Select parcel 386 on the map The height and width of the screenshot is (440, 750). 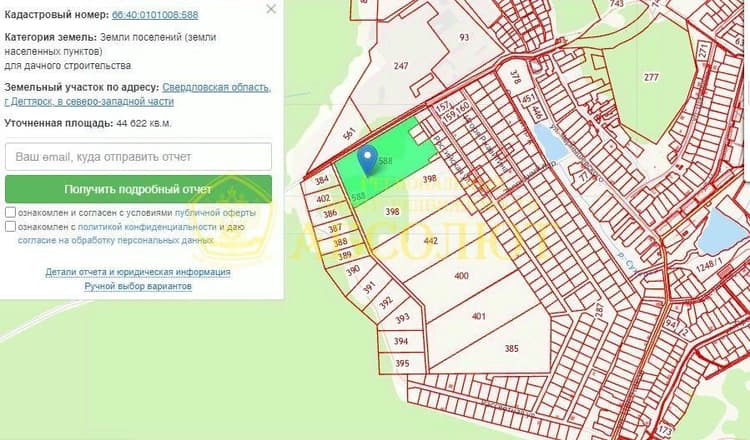tap(330, 213)
